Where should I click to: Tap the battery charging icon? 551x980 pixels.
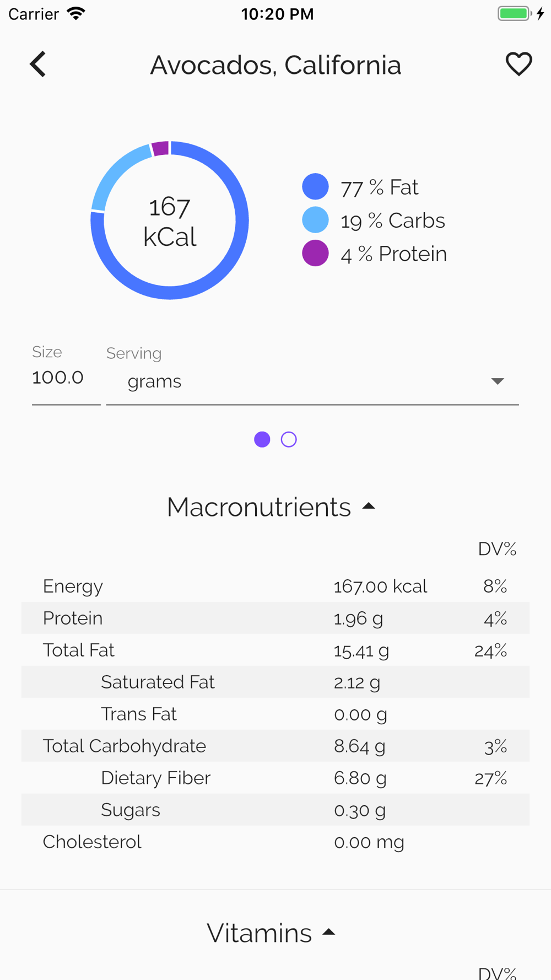520,13
